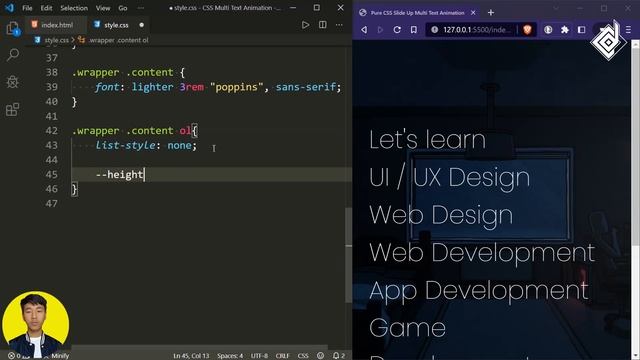Open the browser Extensions puzzle icon

click(564, 29)
